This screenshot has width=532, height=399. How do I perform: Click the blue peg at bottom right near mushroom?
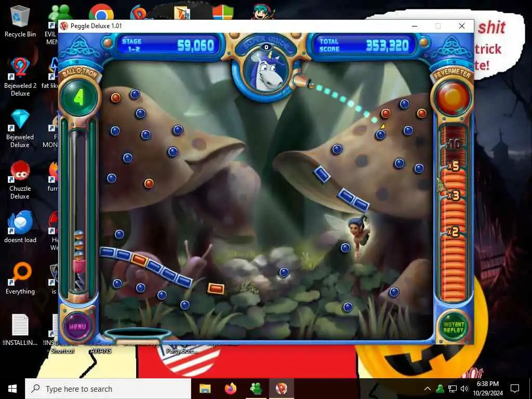point(394,292)
